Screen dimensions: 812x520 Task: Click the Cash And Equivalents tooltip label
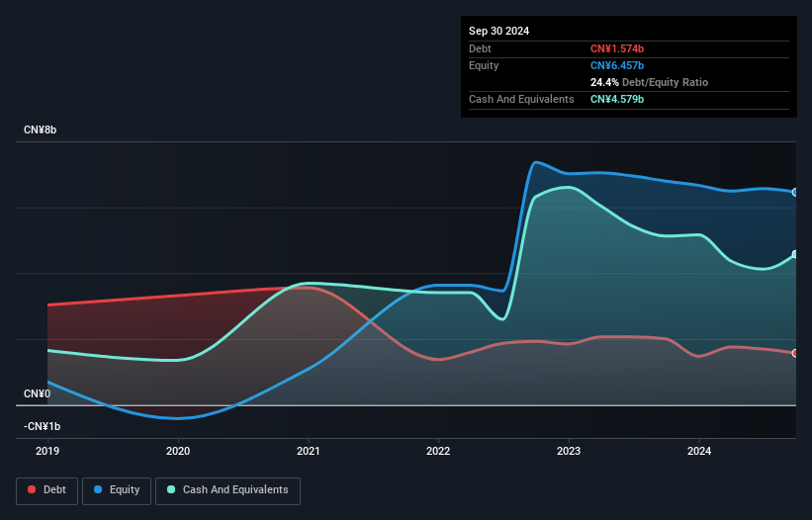[x=521, y=99]
